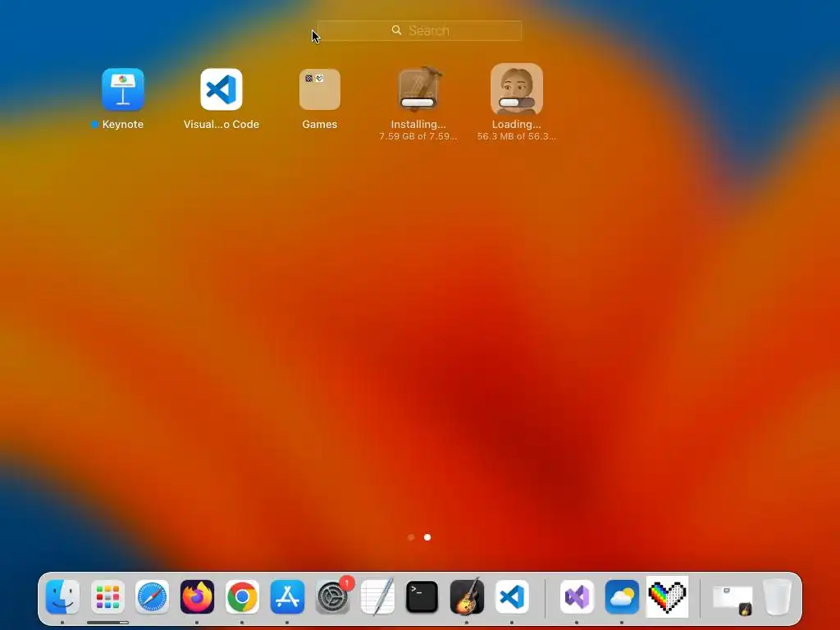Open the rainbow pixel heart app in the Dock
The width and height of the screenshot is (840, 630).
(668, 597)
